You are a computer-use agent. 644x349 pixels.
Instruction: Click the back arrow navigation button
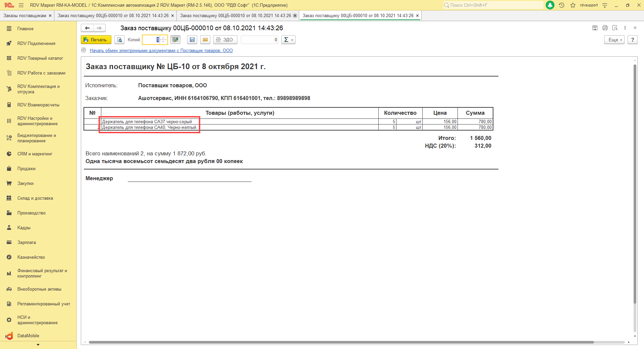87,28
